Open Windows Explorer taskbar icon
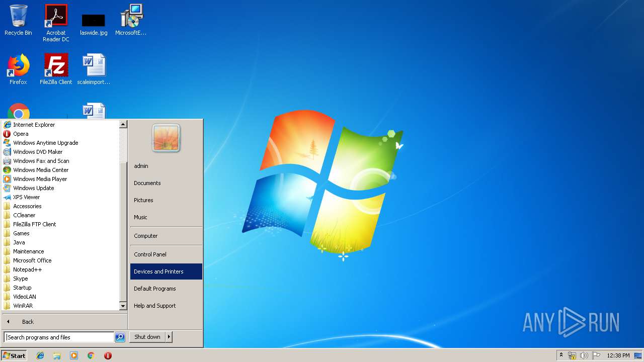The height and width of the screenshot is (362, 644). point(57,355)
